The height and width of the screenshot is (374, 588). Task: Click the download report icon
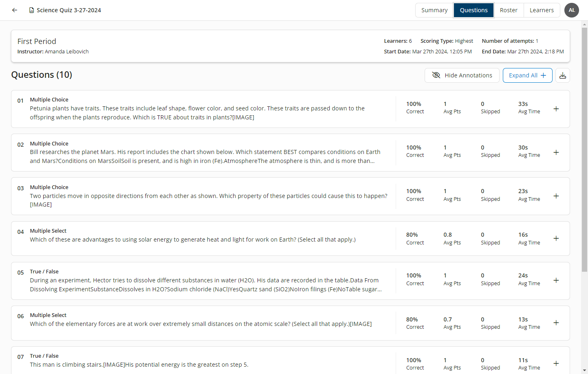(x=562, y=75)
